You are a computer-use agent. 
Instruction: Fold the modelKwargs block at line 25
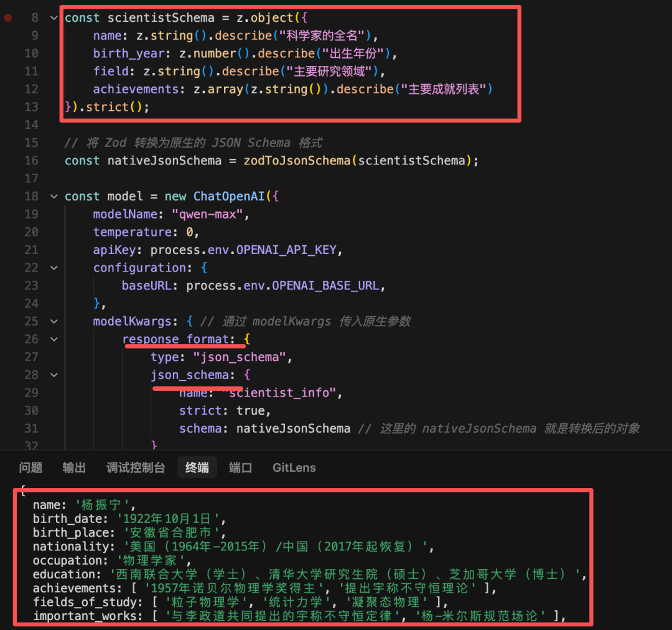pos(54,321)
